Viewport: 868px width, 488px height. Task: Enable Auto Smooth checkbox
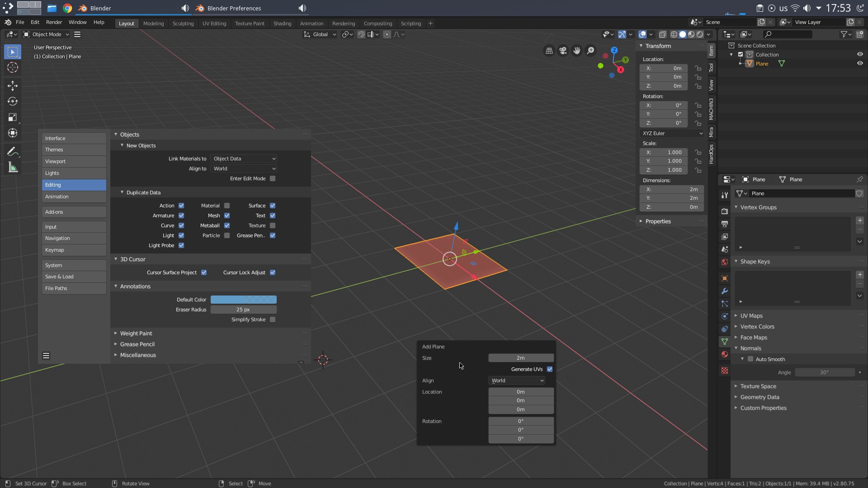point(750,359)
